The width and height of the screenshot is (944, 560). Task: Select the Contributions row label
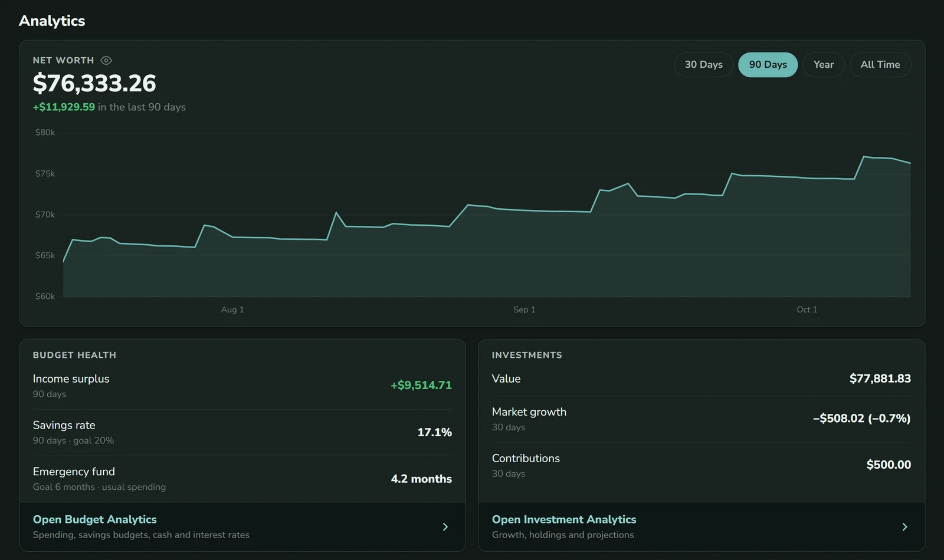click(x=526, y=458)
